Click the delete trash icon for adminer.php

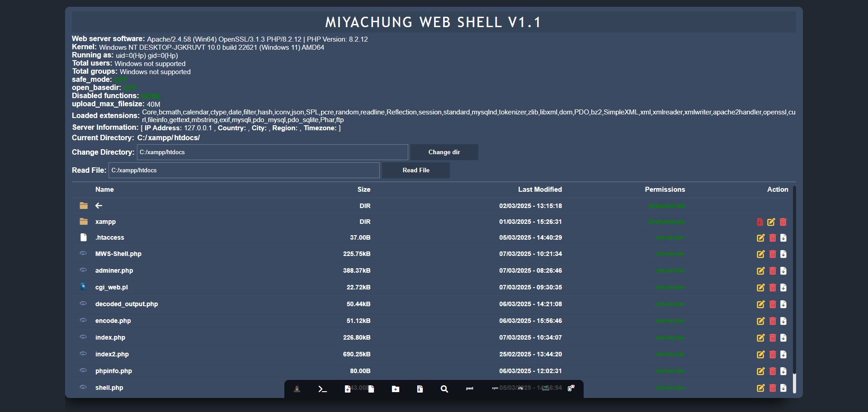773,270
